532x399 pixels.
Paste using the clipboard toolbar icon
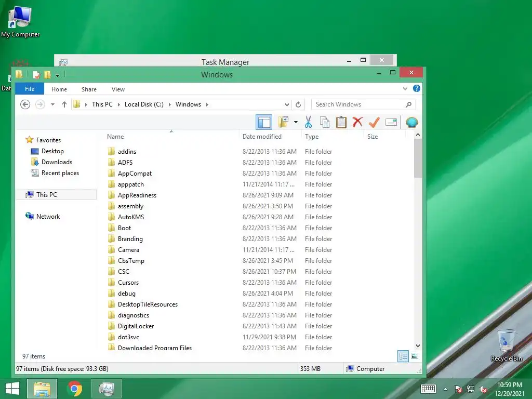tap(341, 122)
